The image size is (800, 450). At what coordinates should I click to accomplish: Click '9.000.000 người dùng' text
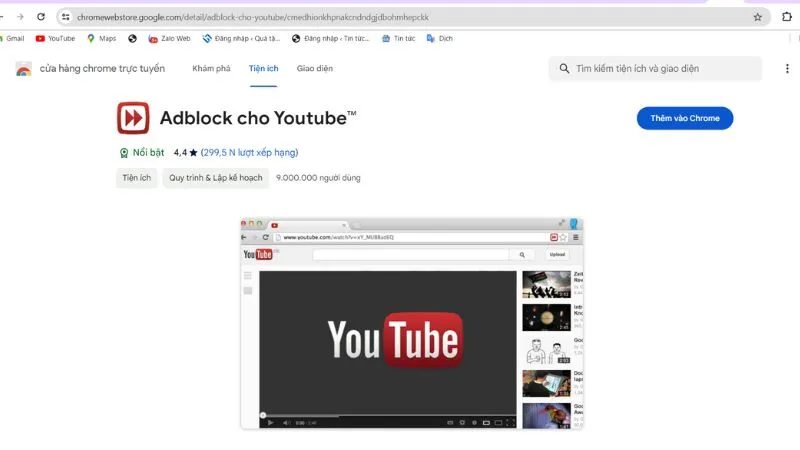(x=318, y=178)
